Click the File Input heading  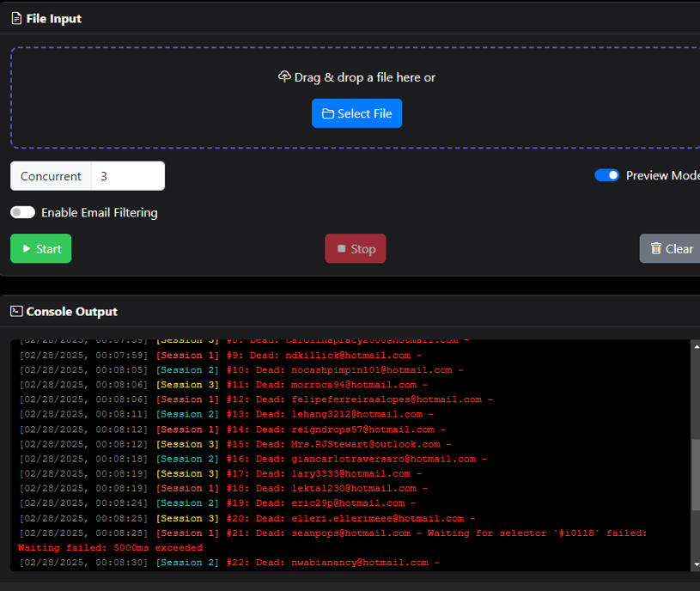[x=53, y=19]
